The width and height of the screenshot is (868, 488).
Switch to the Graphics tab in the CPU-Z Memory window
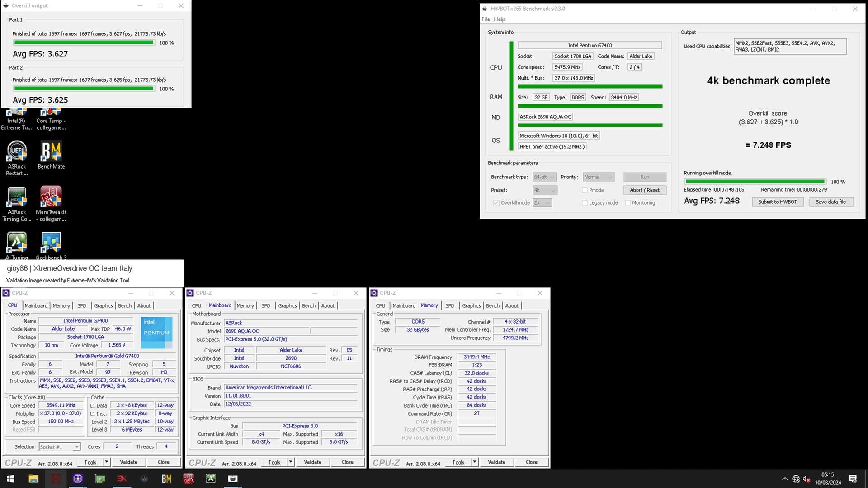click(x=472, y=306)
